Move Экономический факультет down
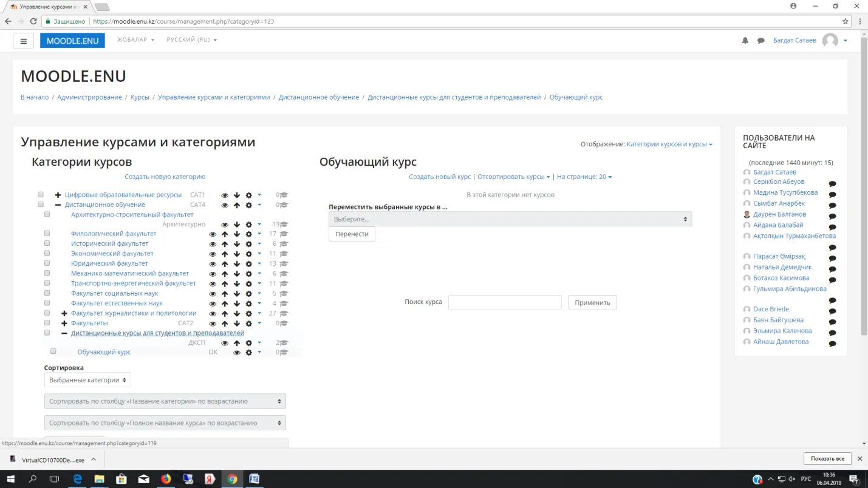Viewport: 868px width, 488px height. click(x=237, y=254)
